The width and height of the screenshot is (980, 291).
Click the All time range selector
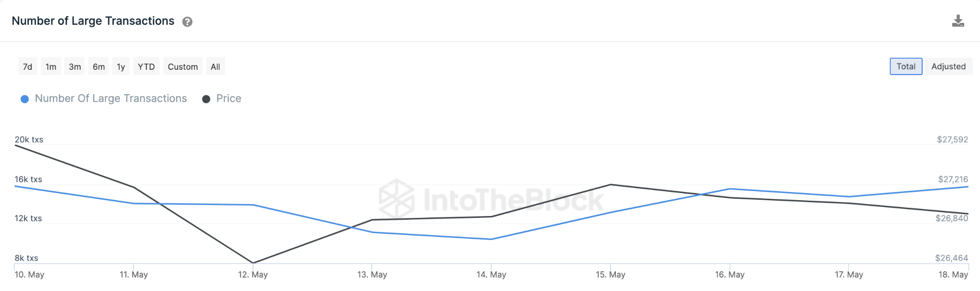coord(215,66)
